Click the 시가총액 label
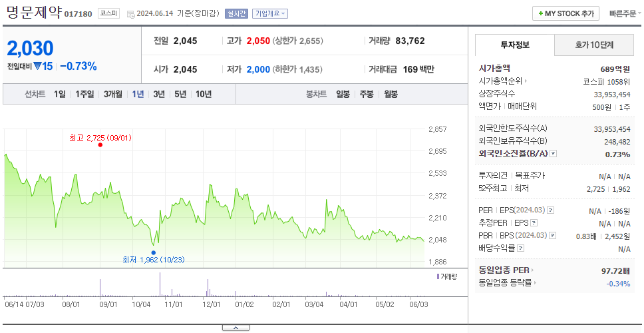This screenshot has width=644, height=333. [x=494, y=69]
